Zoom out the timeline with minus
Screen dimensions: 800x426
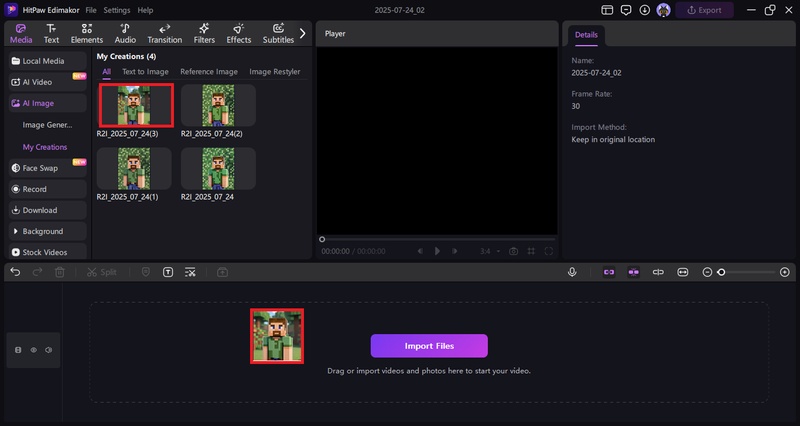707,272
